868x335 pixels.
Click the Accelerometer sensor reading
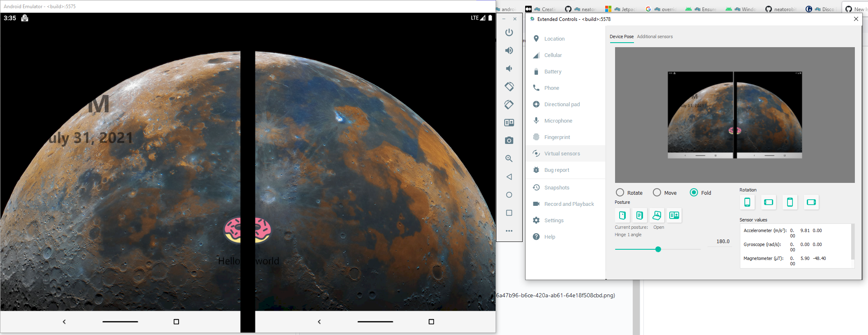(783, 233)
